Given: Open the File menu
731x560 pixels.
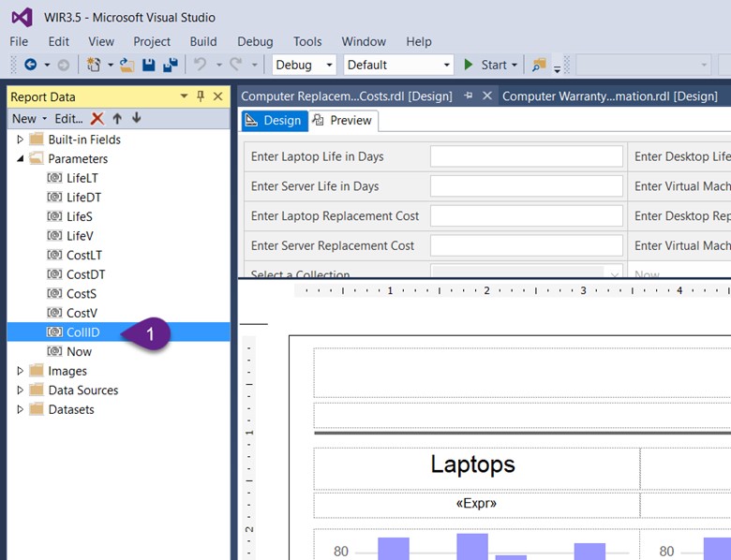Looking at the screenshot, I should pos(19,41).
